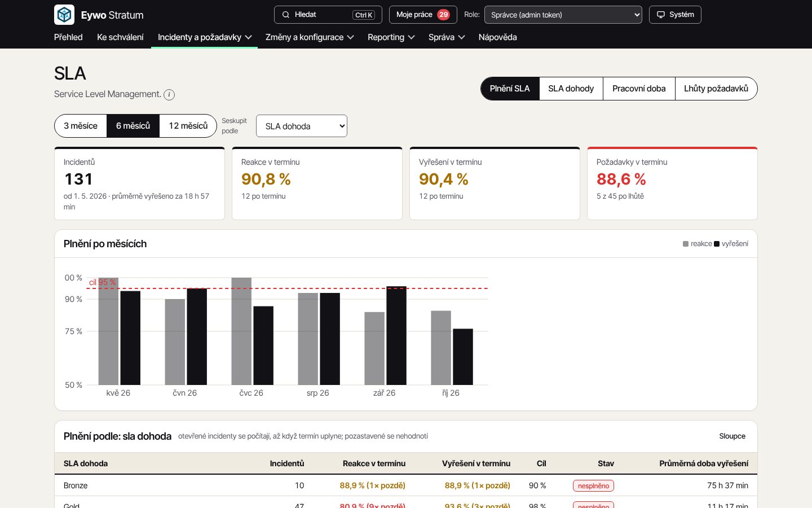Sort by the SLA dohoda column header
Screen dimensions: 812x508
click(86, 463)
